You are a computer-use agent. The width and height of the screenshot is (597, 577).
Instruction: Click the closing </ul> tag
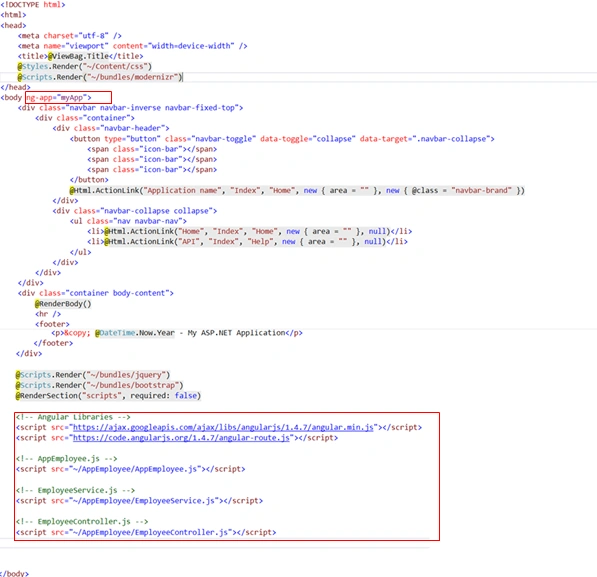click(80, 252)
